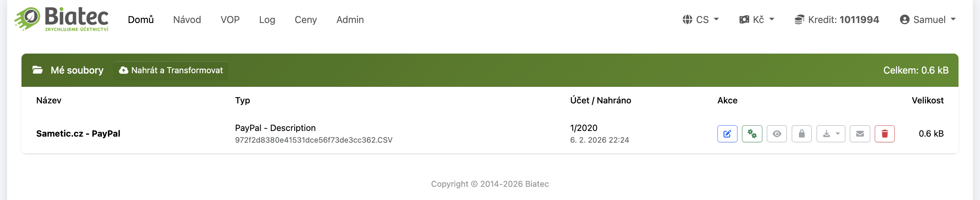Viewport: 980px width, 200px height.
Task: Open the CS language dropdown
Action: 700,19
